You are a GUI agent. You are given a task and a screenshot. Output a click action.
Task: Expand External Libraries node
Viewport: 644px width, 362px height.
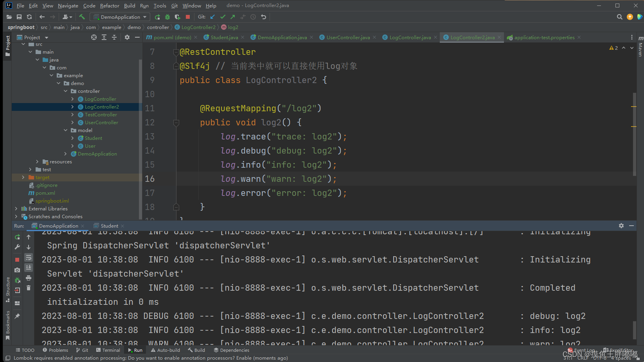(16, 209)
